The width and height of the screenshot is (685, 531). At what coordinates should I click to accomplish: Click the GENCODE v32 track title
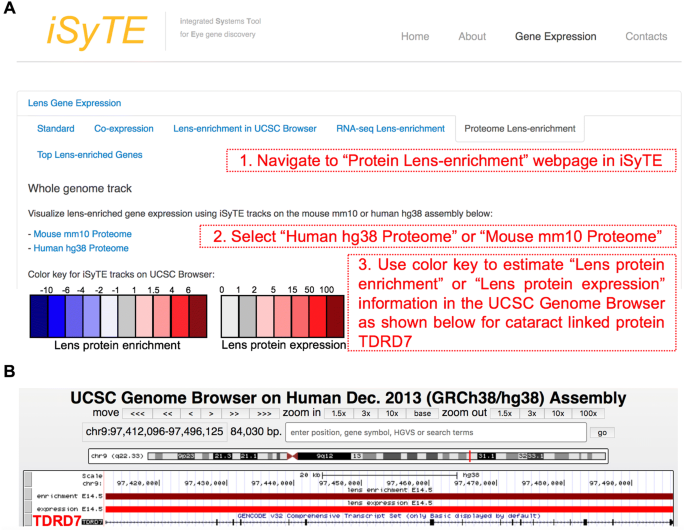389,516
